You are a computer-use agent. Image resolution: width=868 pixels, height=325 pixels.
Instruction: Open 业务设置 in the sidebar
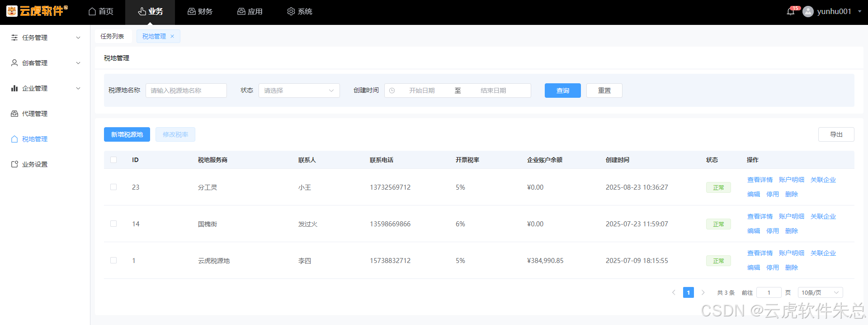tap(35, 164)
